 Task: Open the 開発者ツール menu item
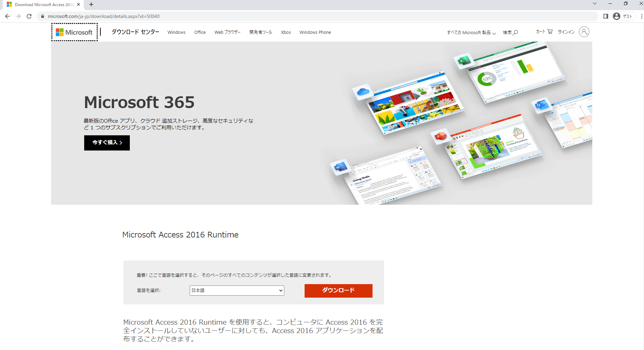tap(261, 32)
